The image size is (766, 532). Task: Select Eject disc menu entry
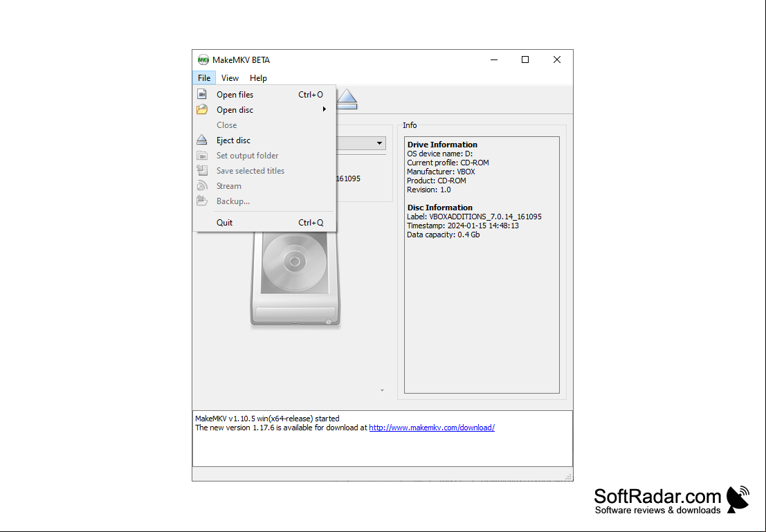pyautogui.click(x=264, y=140)
